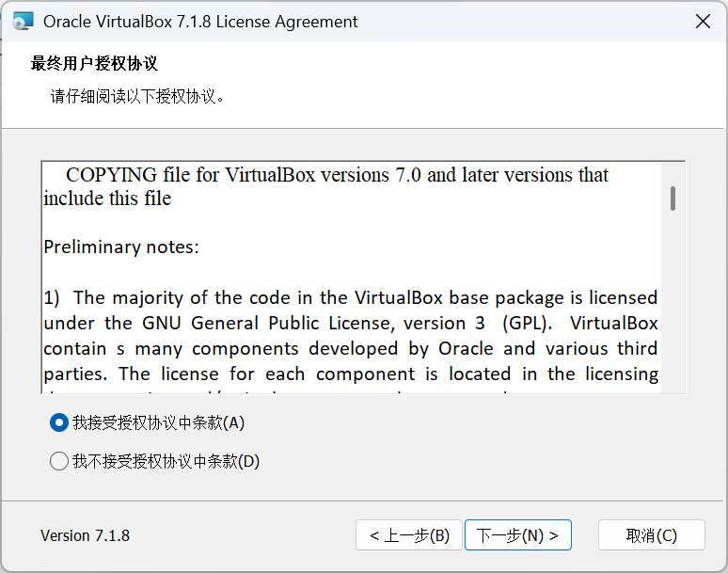
Task: Go back with the 上一步(B) button
Action: (x=409, y=535)
